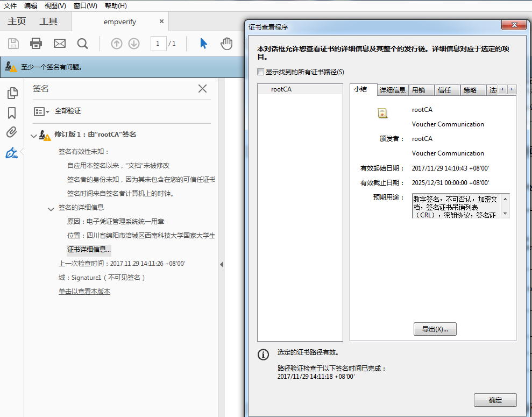Go to next page arrow
This screenshot has height=417, width=532.
tap(134, 44)
